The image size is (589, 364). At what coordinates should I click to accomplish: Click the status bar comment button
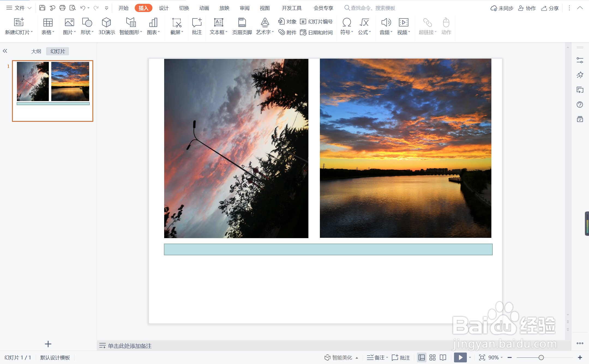(x=401, y=357)
